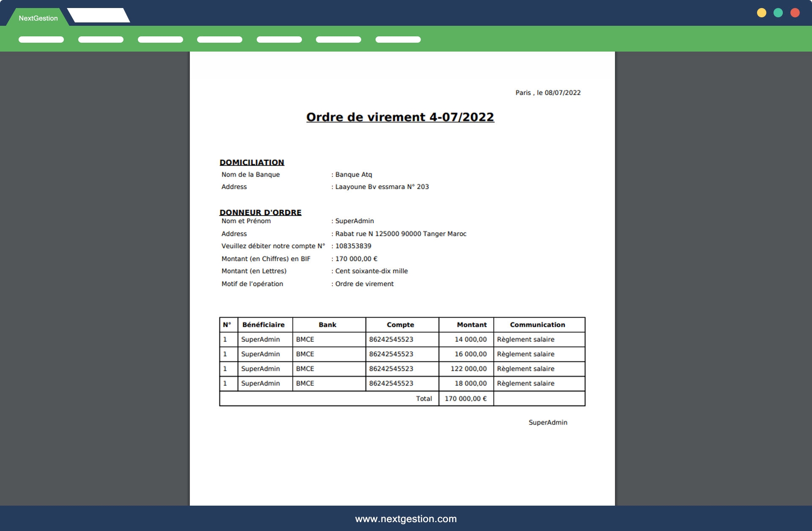Open the fourth navbar placeholder item

(219, 39)
